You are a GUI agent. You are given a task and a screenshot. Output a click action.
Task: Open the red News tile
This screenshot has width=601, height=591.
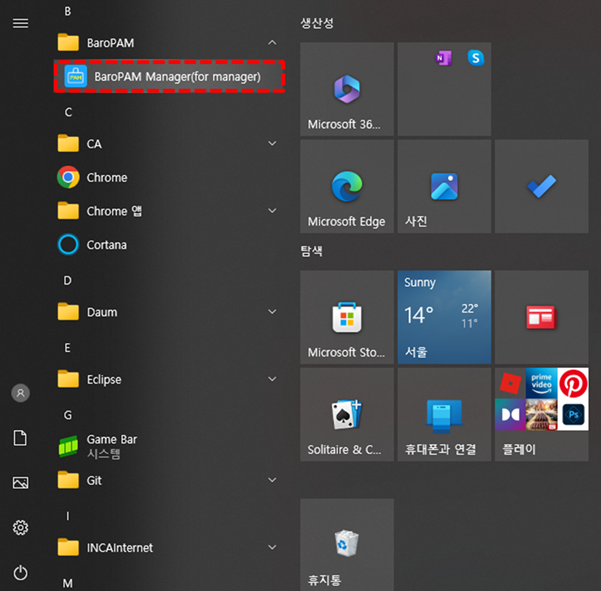click(x=542, y=317)
